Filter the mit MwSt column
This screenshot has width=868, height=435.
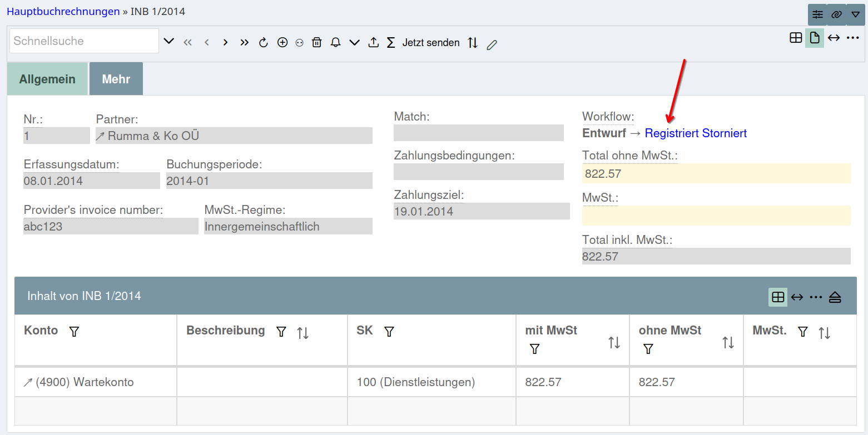coord(535,349)
